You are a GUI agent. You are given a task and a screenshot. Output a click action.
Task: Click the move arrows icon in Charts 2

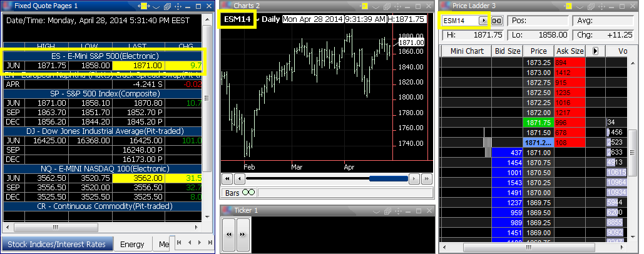click(399, 6)
